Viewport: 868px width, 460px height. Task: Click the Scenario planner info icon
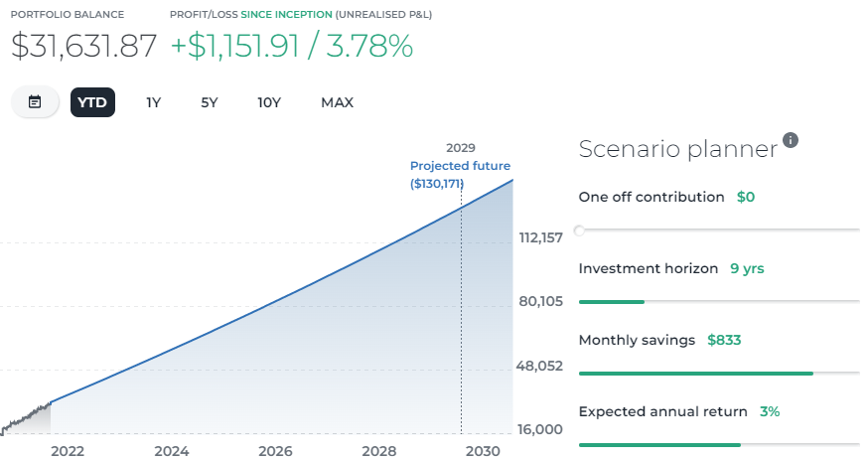pos(791,140)
